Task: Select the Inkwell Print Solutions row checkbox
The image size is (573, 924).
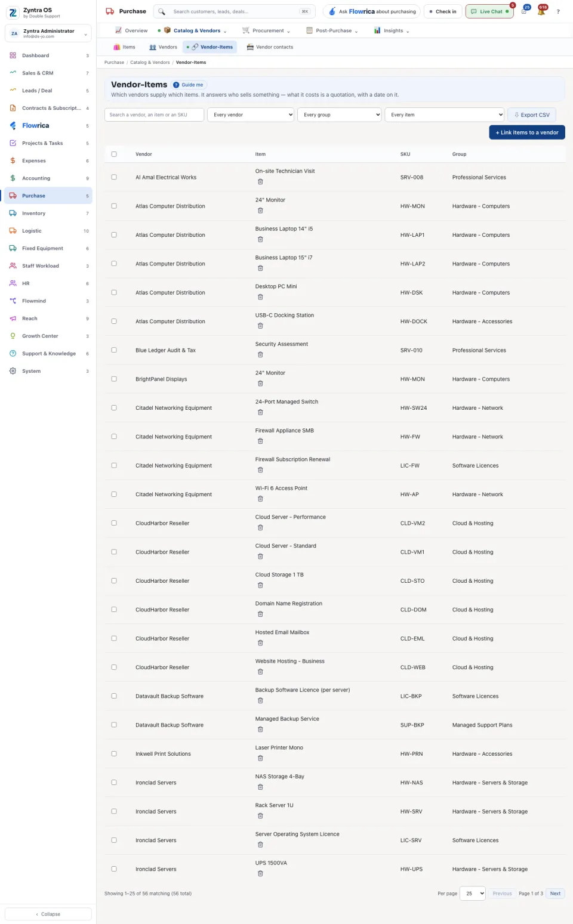Action: click(114, 753)
